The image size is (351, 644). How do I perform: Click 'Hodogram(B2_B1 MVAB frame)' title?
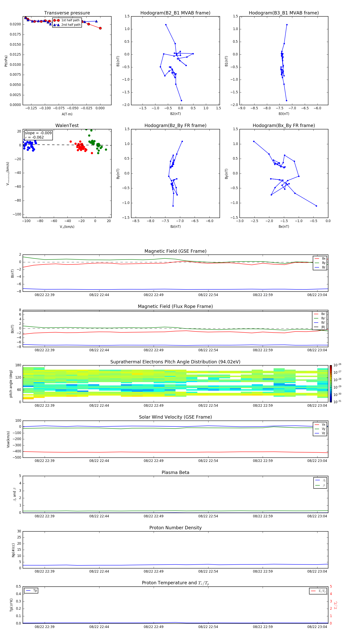(x=175, y=13)
